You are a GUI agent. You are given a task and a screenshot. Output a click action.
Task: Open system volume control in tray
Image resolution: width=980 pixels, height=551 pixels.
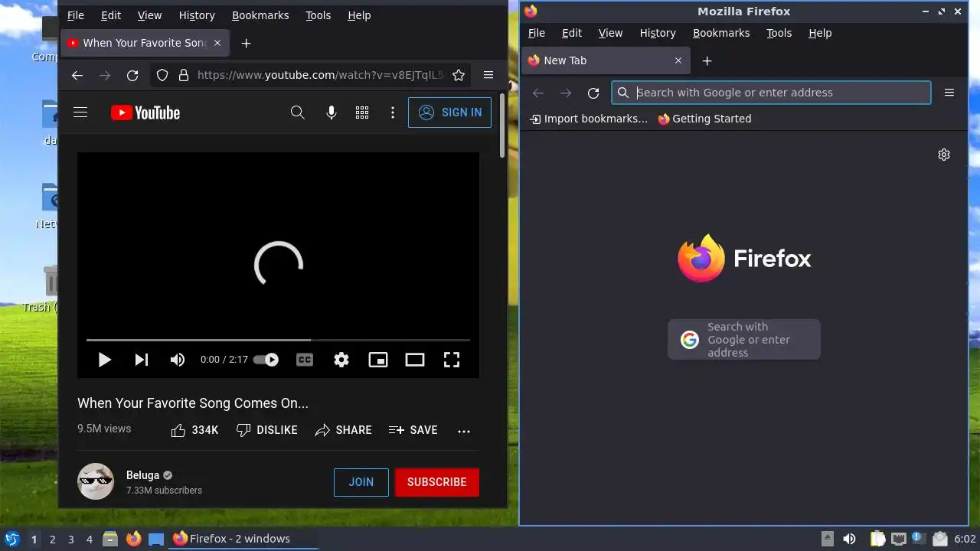[849, 539]
